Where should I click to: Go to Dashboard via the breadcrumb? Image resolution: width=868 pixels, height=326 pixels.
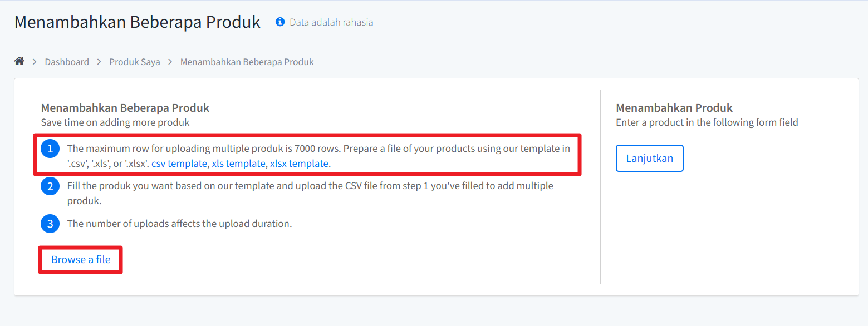click(x=67, y=62)
